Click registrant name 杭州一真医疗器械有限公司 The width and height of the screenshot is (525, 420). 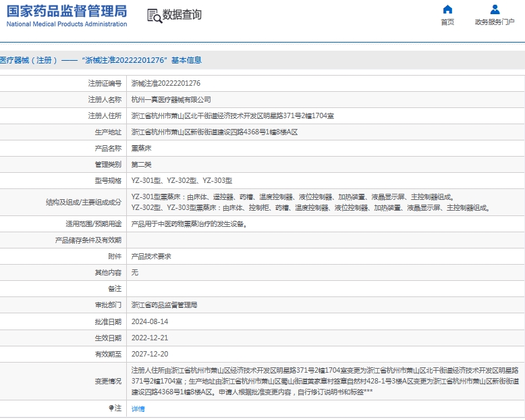coord(171,99)
